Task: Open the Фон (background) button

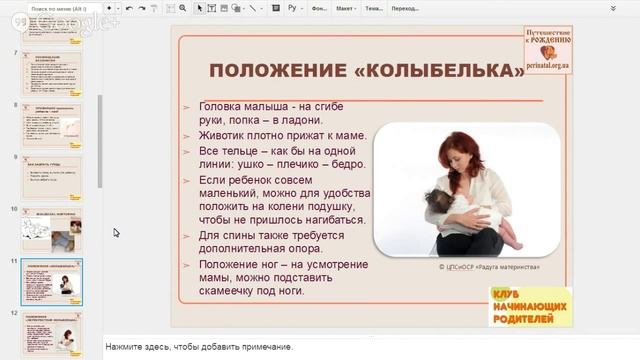Action: point(319,8)
